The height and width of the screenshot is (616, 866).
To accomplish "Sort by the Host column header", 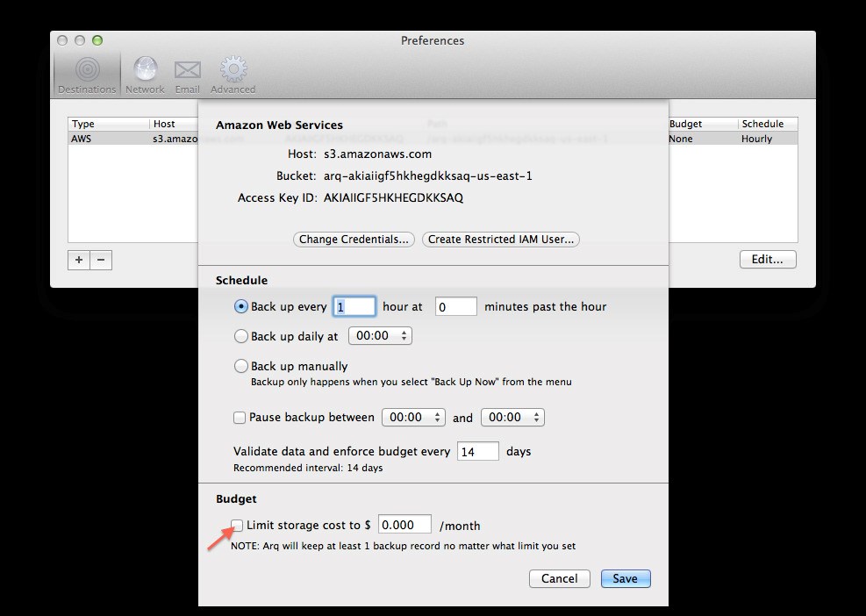I will click(174, 124).
